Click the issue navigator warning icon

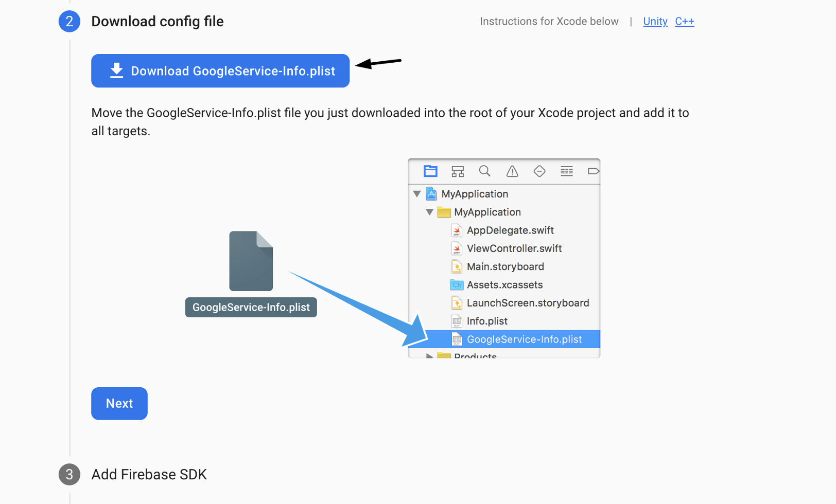(x=512, y=171)
